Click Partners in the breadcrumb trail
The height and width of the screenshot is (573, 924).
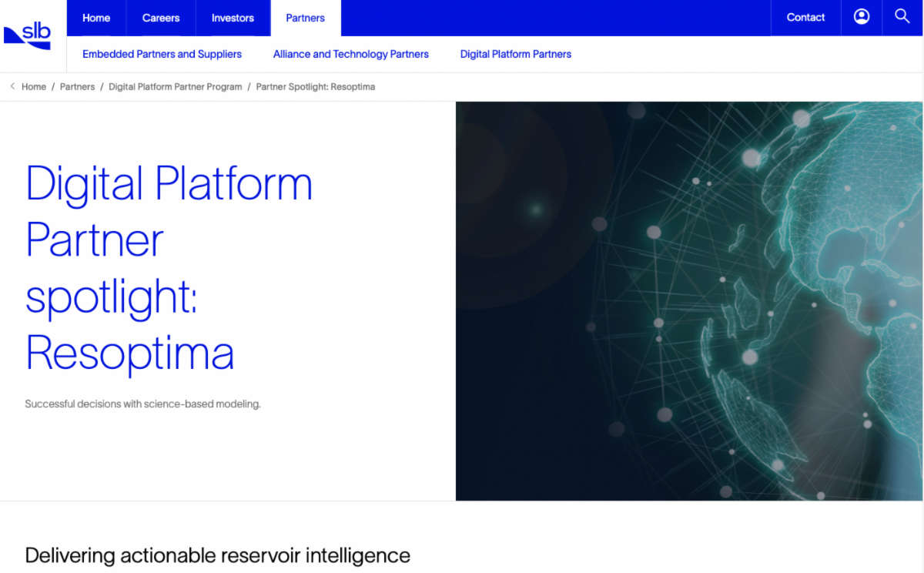point(77,87)
